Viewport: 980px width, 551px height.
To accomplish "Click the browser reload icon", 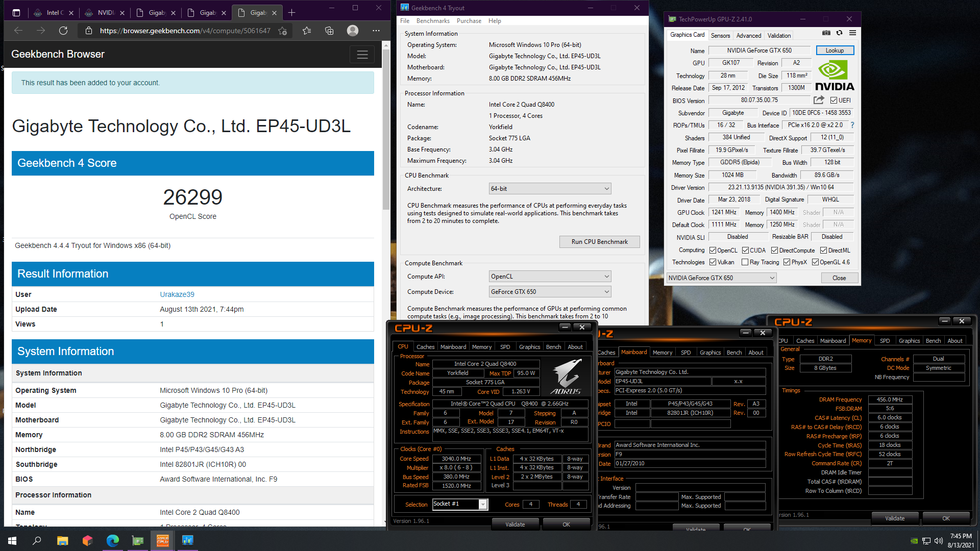I will coord(63,31).
